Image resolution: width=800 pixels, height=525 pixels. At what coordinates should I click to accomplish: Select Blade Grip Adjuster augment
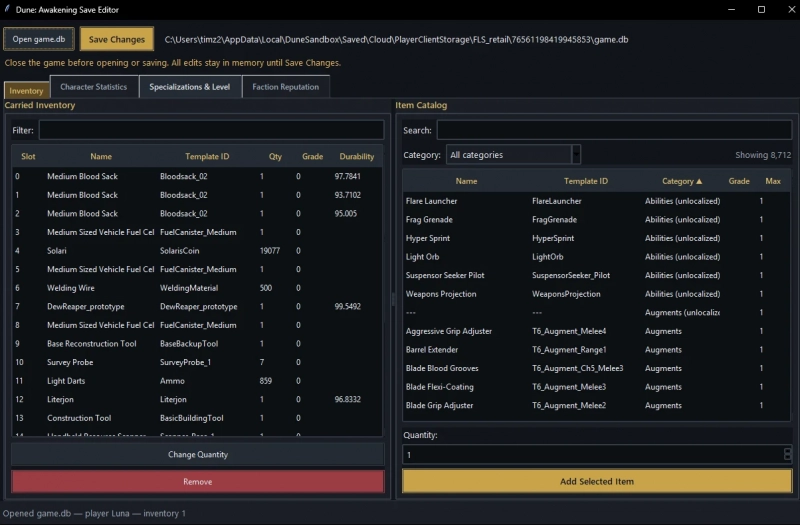[596, 406]
